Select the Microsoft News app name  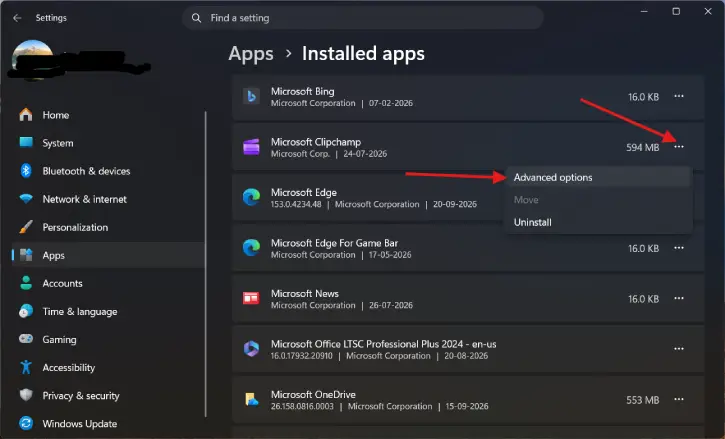pos(305,294)
